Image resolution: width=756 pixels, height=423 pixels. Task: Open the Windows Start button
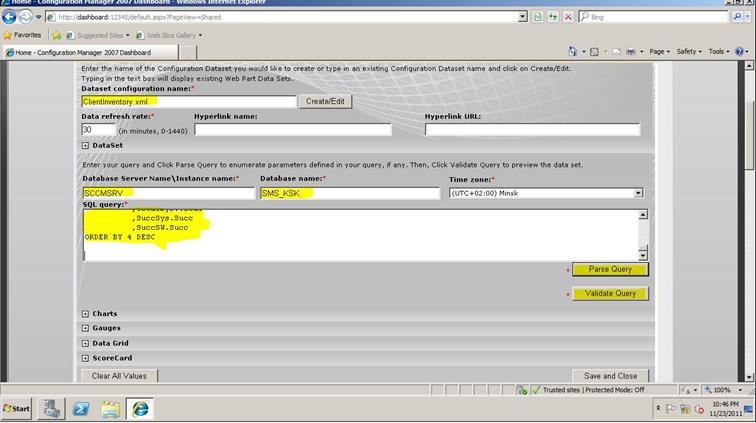click(x=16, y=409)
